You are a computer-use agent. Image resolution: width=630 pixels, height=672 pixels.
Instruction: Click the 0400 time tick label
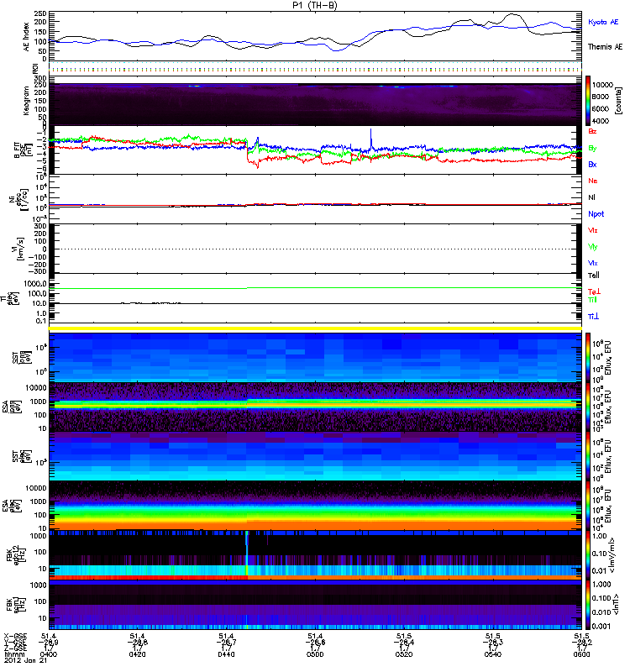[x=49, y=654]
